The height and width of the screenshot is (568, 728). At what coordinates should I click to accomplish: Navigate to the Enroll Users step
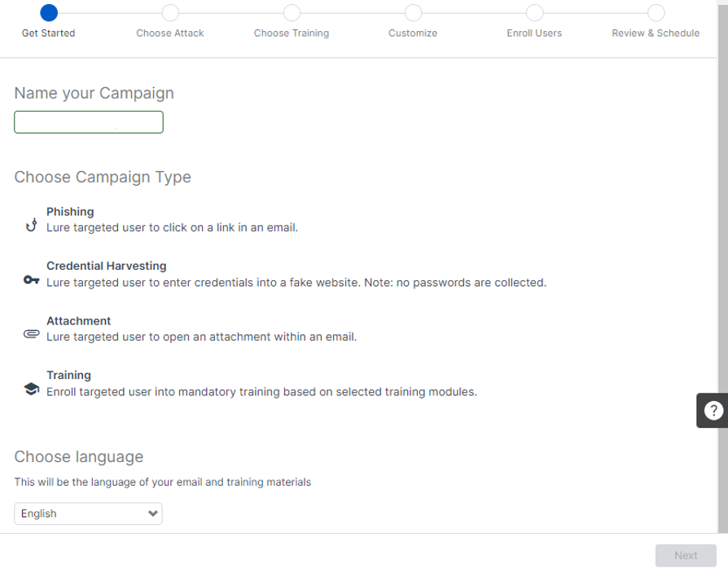(x=534, y=13)
